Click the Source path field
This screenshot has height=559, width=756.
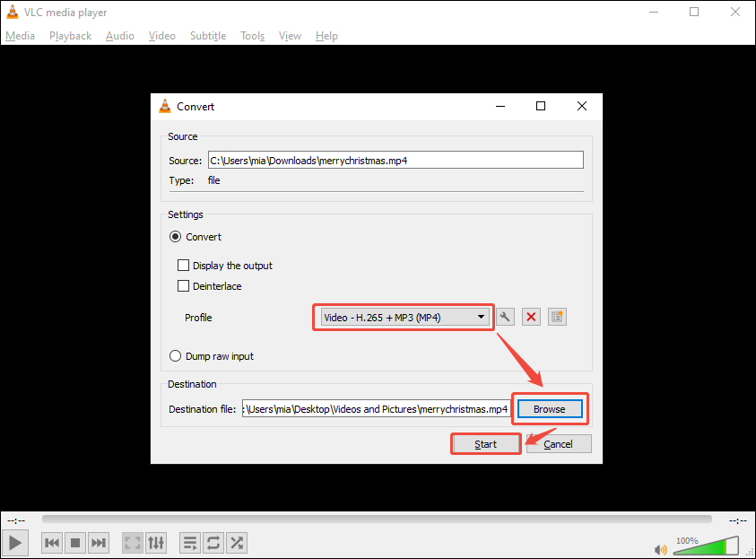[x=395, y=160]
